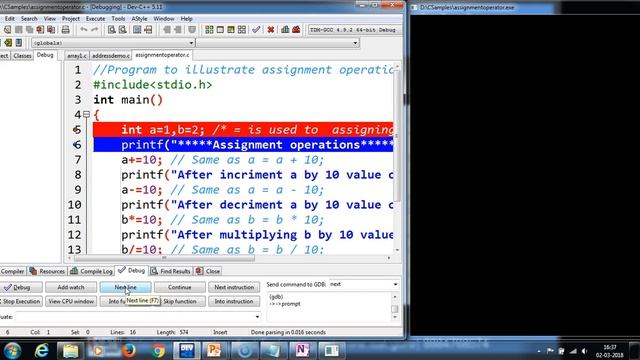Click the editor horizontal scrollbar thumb

pyautogui.click(x=164, y=258)
